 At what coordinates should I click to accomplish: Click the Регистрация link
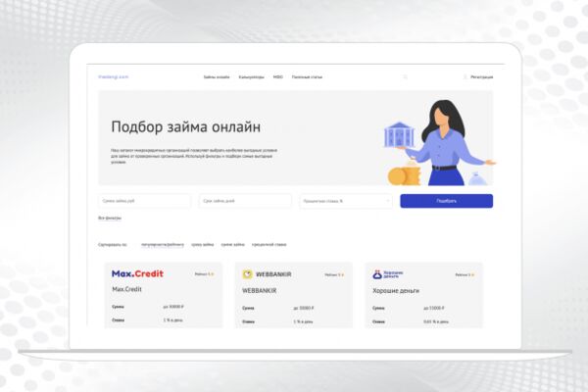[x=481, y=76]
